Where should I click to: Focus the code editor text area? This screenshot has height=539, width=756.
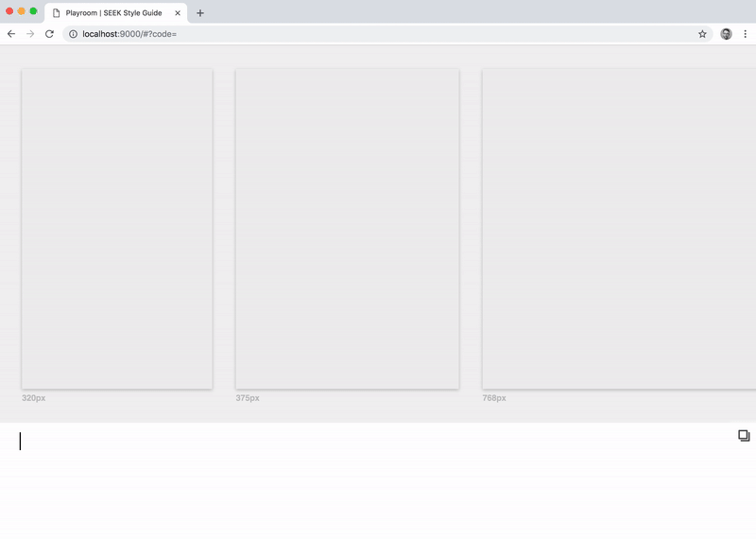[378, 480]
